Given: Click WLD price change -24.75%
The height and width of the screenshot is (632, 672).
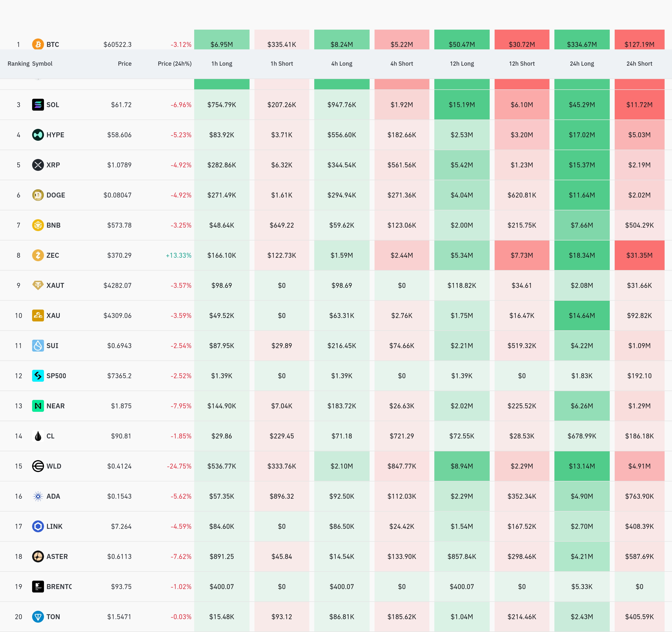Looking at the screenshot, I should pyautogui.click(x=179, y=466).
